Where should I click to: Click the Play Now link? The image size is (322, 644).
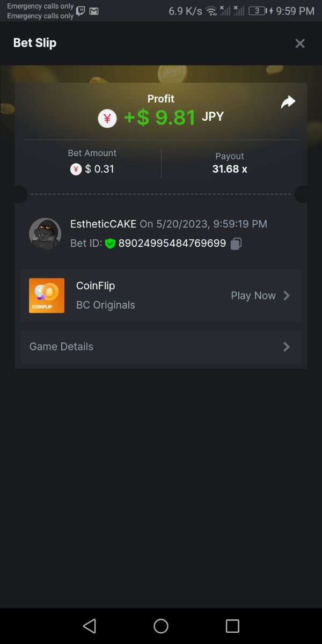coord(253,296)
